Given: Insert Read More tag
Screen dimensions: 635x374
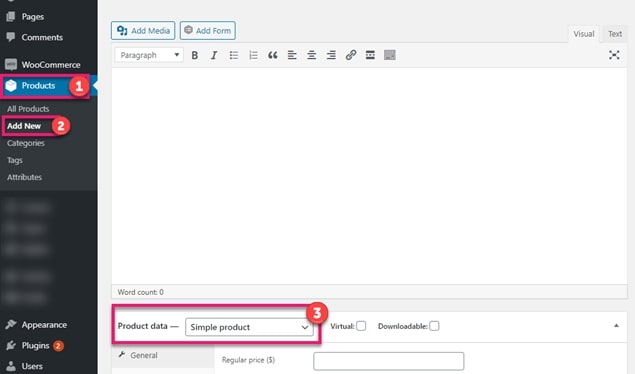Looking at the screenshot, I should tap(370, 55).
